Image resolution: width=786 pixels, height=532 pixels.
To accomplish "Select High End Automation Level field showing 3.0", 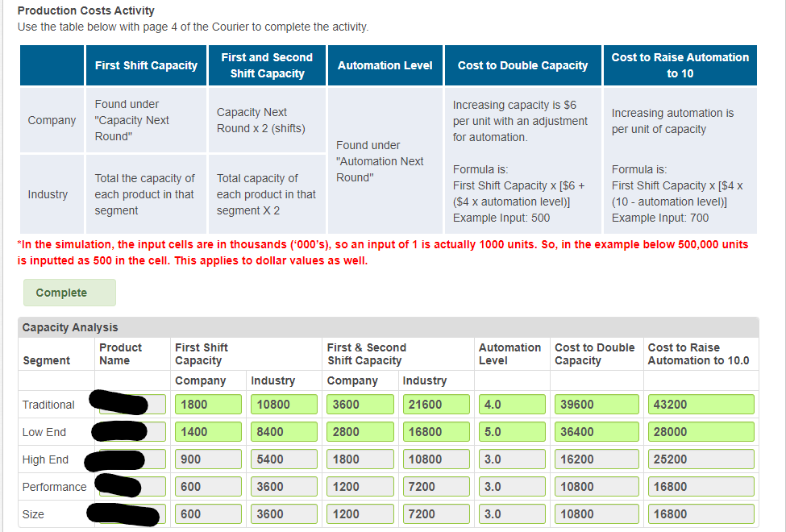I will (511, 459).
